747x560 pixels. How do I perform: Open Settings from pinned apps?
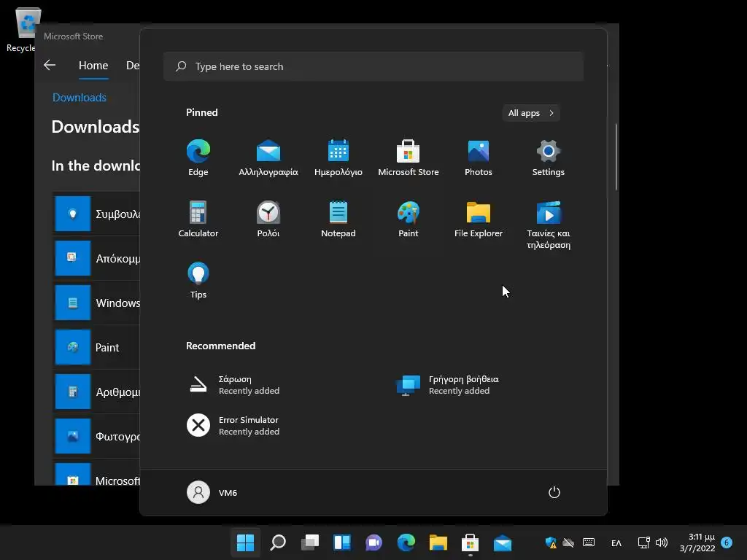tap(549, 158)
